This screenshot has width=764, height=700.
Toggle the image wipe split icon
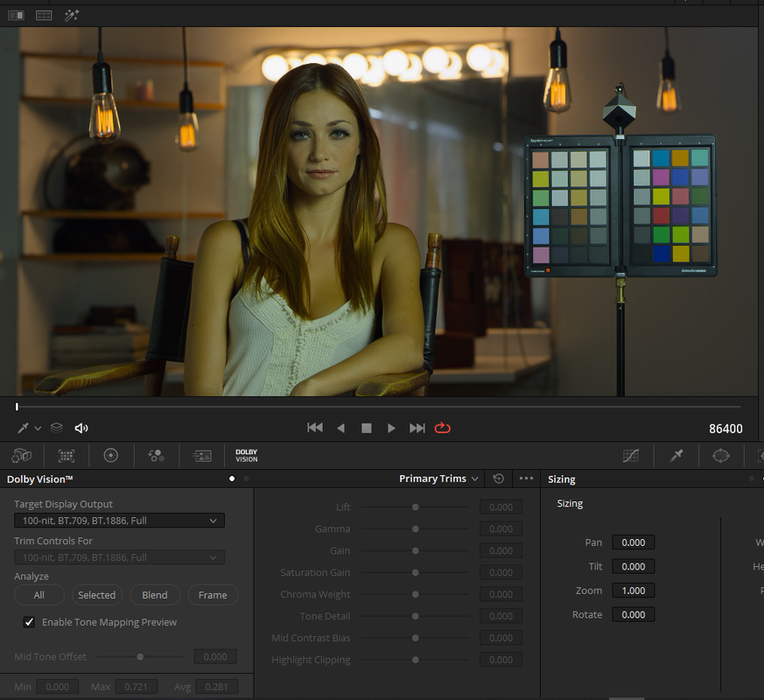16,16
